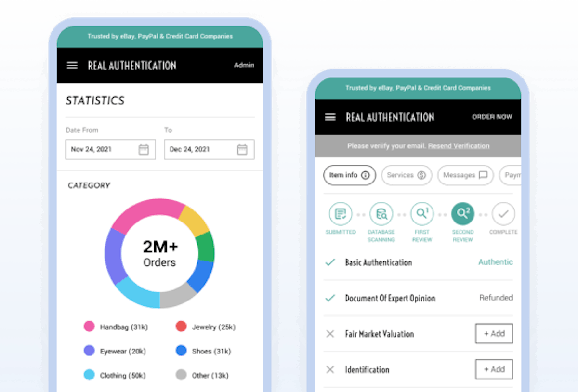Click the CATEGORY section heading
The height and width of the screenshot is (392, 578).
pos(89,185)
